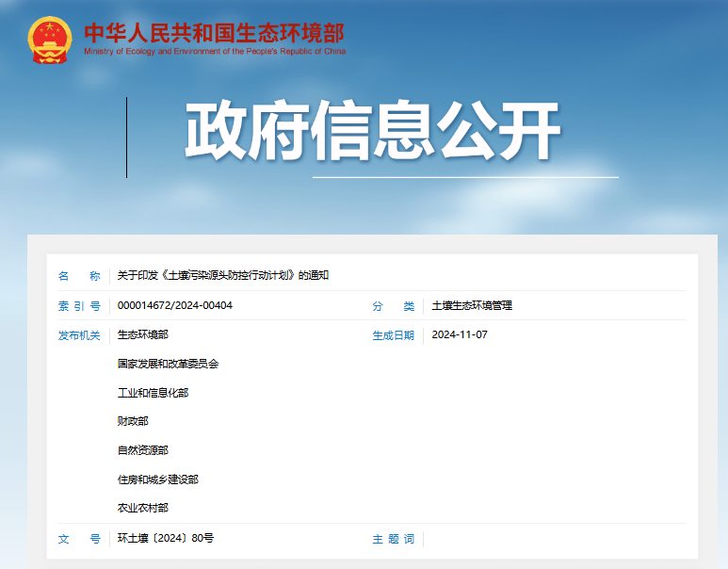Screen dimensions: 728x569
Task: Click the English ministry name subtitle
Action: [215, 51]
